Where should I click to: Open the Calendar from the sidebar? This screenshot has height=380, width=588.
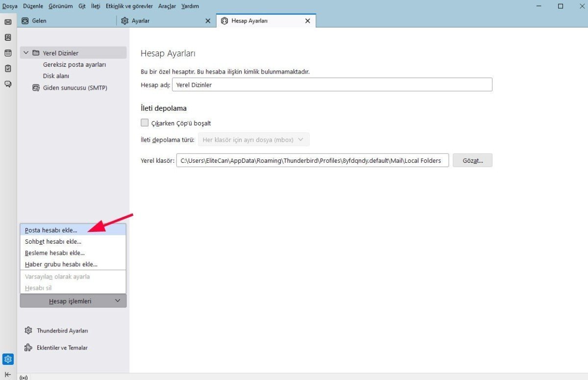(8, 53)
